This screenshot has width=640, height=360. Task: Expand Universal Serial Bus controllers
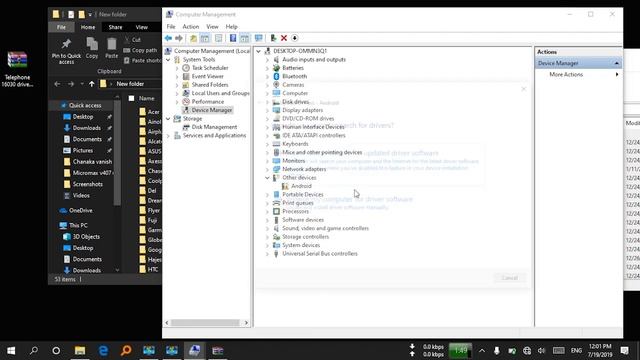tap(267, 253)
